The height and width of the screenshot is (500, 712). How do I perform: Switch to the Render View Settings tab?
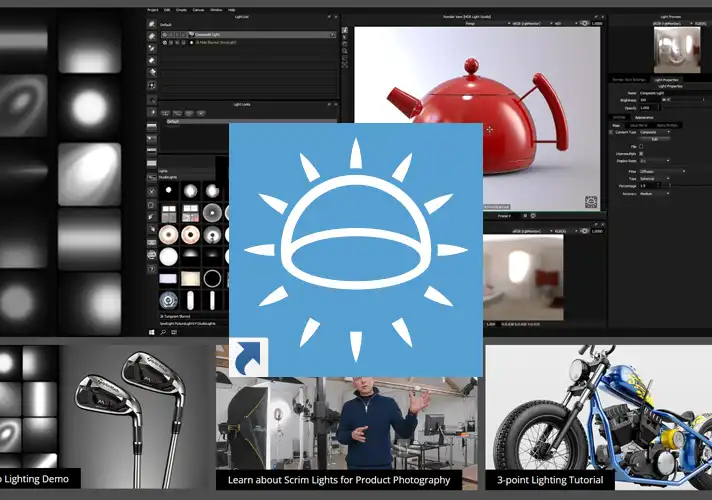click(x=629, y=79)
